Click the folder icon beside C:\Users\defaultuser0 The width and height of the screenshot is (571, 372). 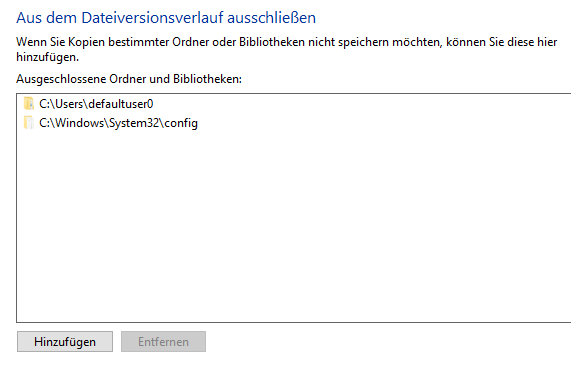(x=28, y=104)
